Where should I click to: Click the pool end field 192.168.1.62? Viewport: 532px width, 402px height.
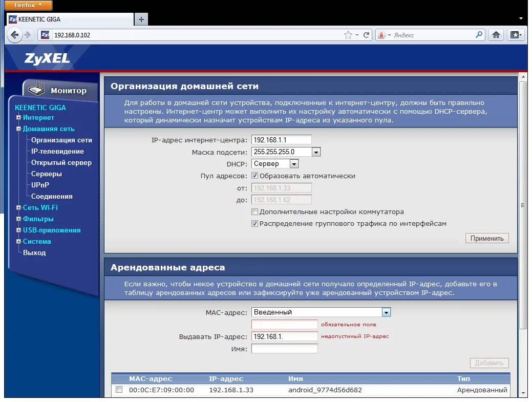pos(281,200)
